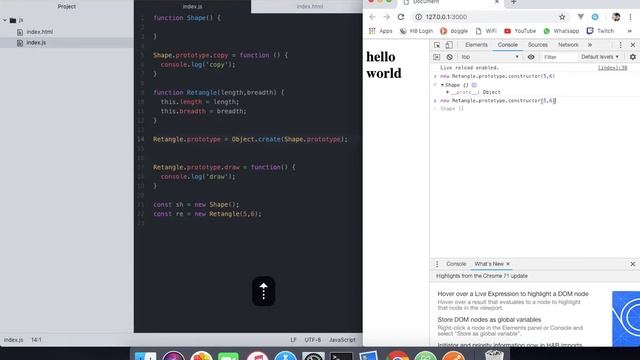Open index.html in the project tree
Viewport: 640px width, 360px height.
39,32
